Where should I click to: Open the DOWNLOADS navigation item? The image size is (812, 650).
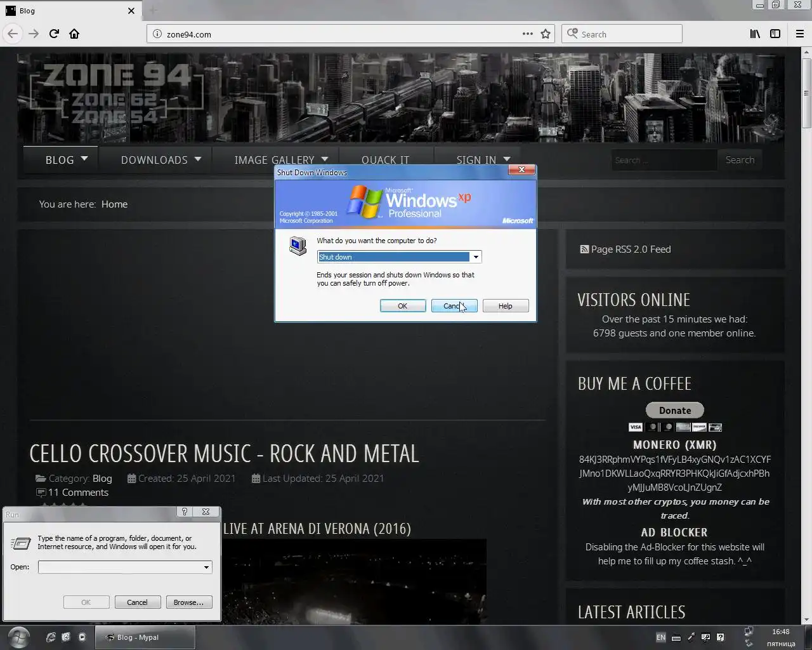(x=154, y=160)
